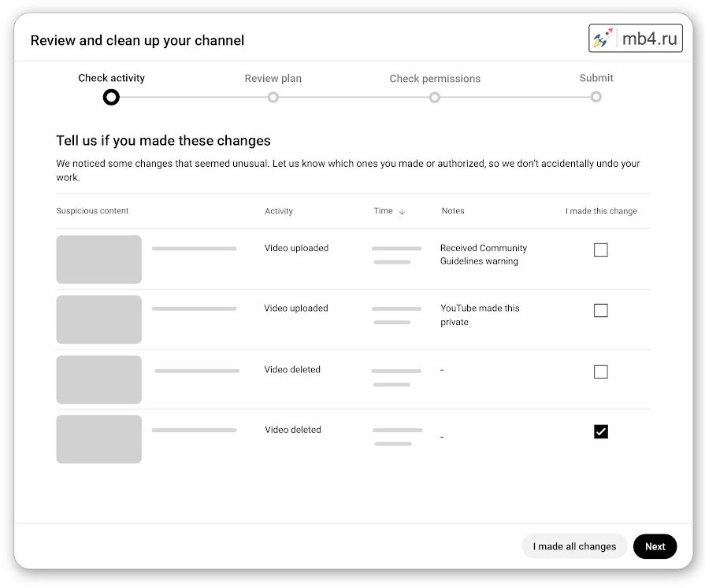Sort by Time using the down arrow icon

pos(402,212)
